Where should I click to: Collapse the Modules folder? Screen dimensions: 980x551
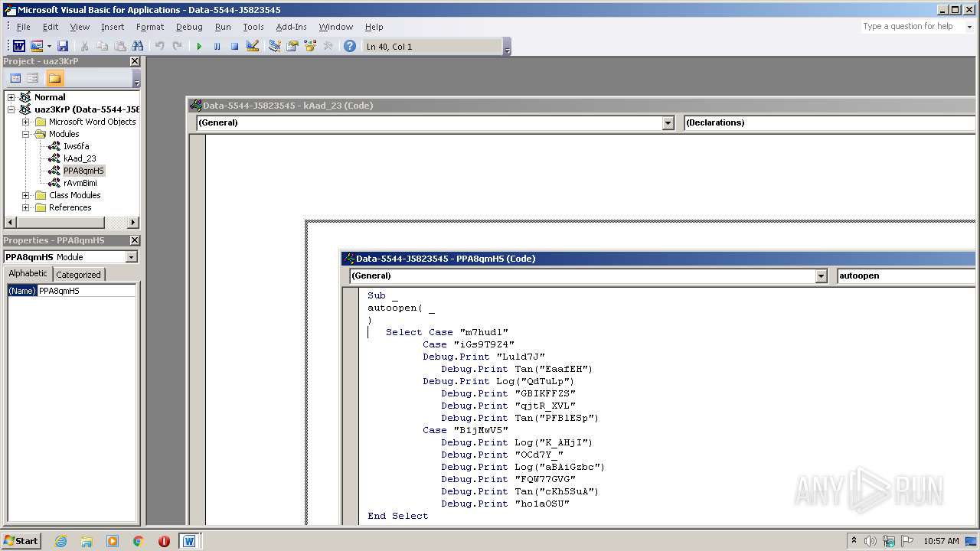coord(25,134)
